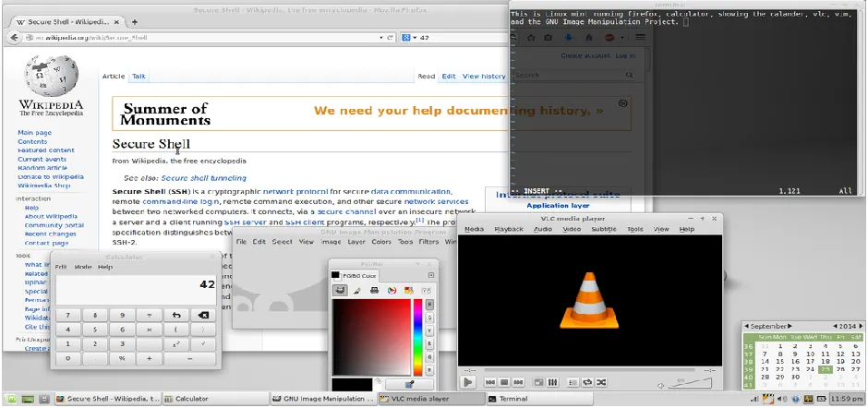Open Calculator Mode menu
The height and width of the screenshot is (408, 868).
point(83,267)
